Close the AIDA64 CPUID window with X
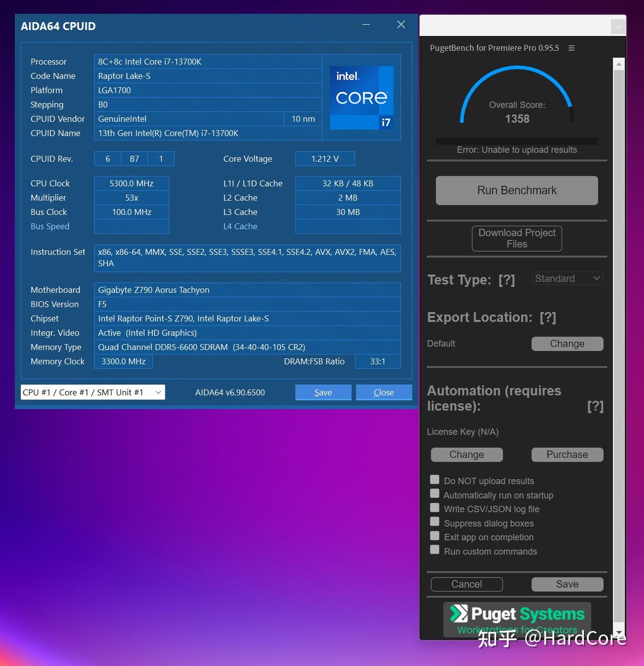Image resolution: width=644 pixels, height=666 pixels. (401, 25)
